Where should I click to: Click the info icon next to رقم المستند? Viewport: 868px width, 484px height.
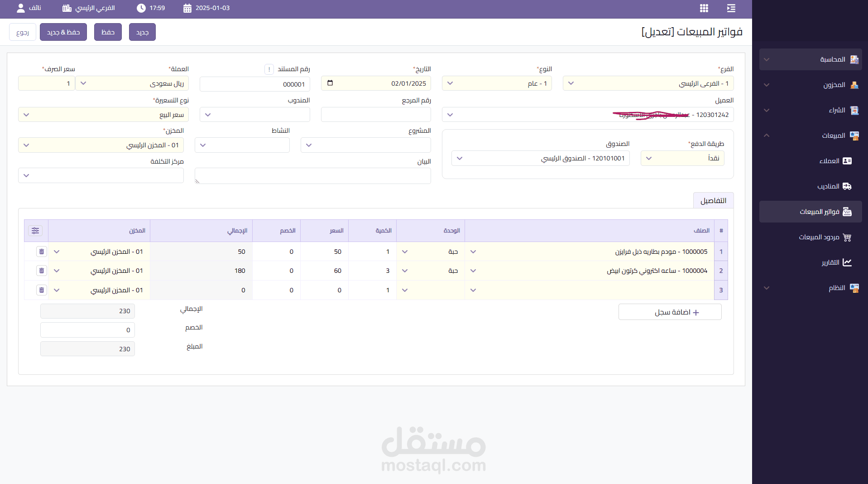[x=269, y=69]
